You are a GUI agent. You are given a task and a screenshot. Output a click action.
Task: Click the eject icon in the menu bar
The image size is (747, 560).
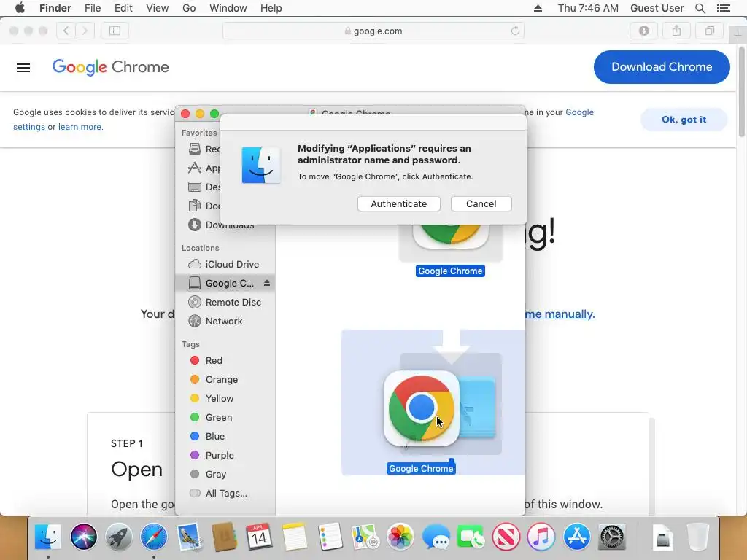pos(538,8)
